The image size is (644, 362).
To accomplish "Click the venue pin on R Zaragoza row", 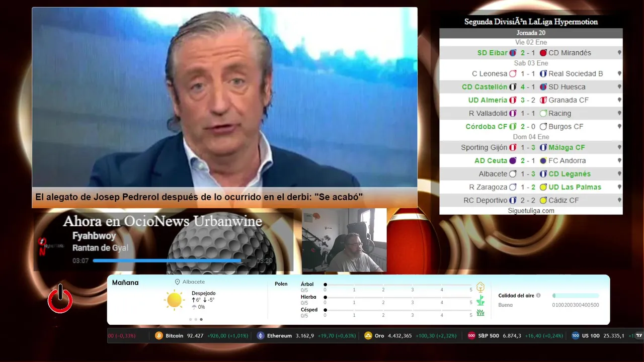I will coord(619,187).
